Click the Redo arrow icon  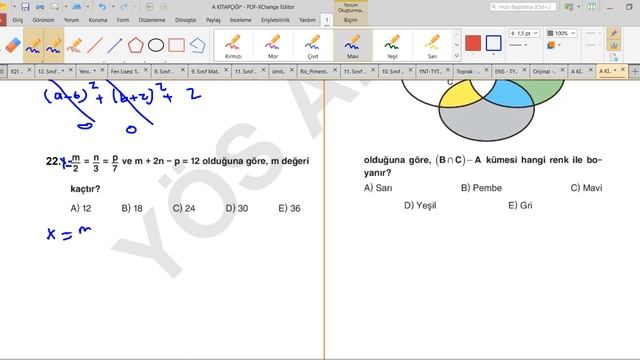click(x=124, y=7)
